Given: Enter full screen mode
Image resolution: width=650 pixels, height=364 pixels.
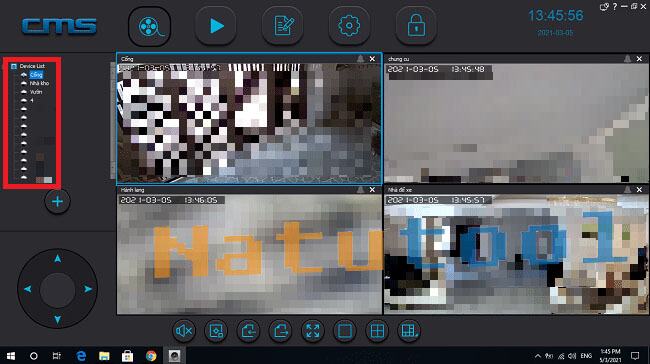Looking at the screenshot, I should click(x=313, y=331).
